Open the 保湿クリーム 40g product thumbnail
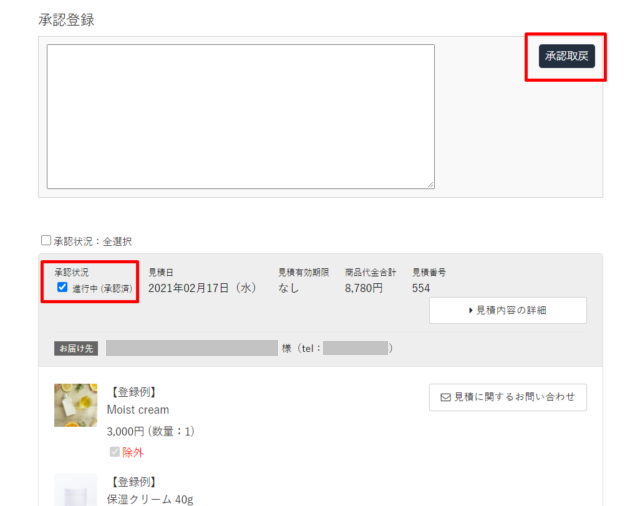640x506 pixels. pos(76,490)
